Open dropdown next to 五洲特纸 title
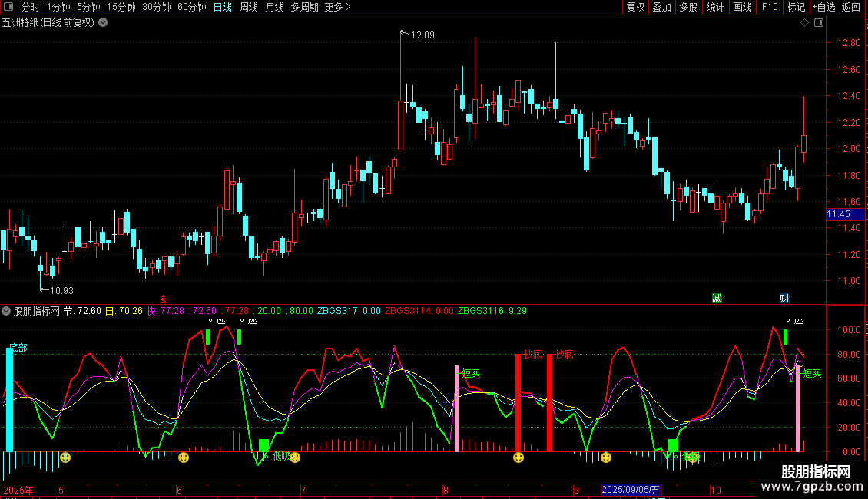 [x=103, y=23]
